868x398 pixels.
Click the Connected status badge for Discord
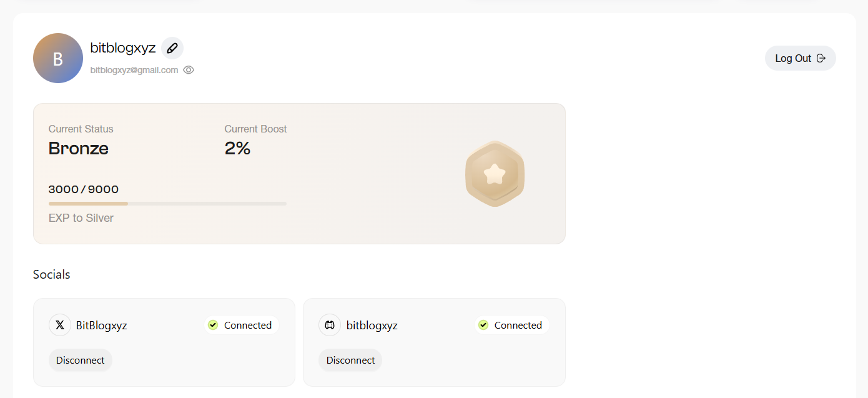coord(511,325)
